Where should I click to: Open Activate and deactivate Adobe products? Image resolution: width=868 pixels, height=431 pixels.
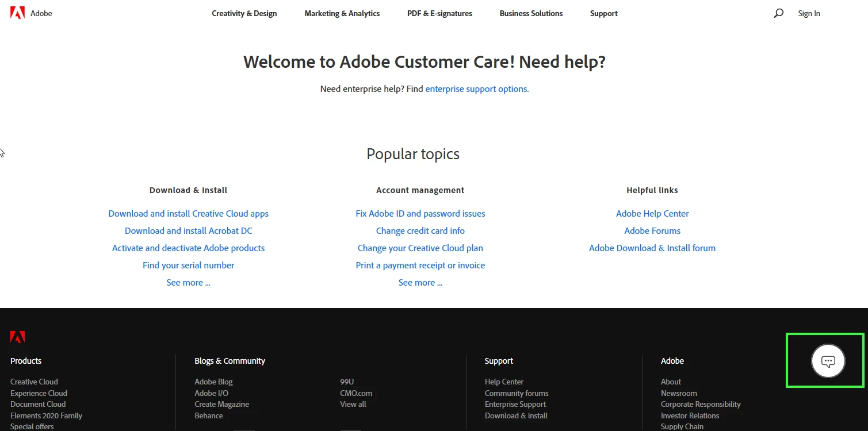[189, 248]
